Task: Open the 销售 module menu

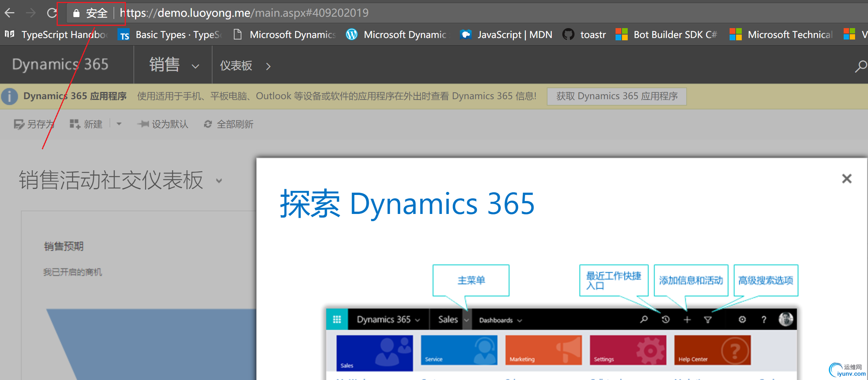Action: coord(165,65)
